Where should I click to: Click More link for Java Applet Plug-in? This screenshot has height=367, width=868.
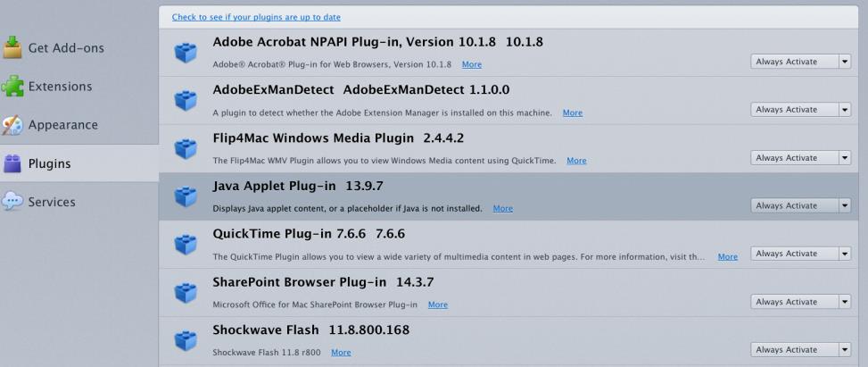[502, 208]
